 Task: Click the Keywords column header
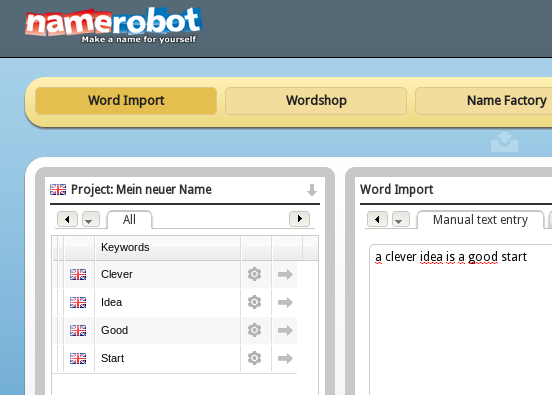pos(168,247)
